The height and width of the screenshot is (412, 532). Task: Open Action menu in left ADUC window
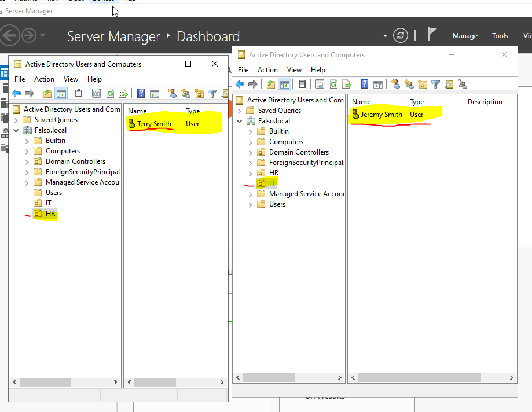(x=44, y=79)
